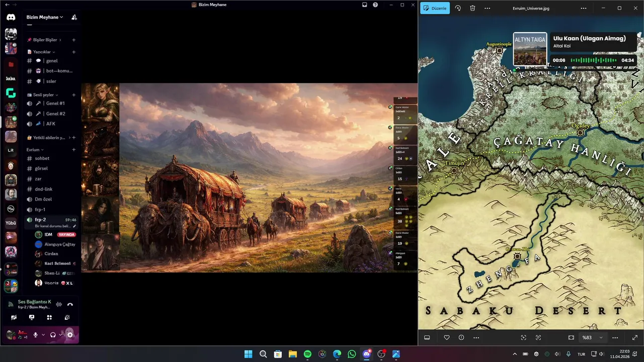Click voice user Alanguya Çağtay
This screenshot has width=644, height=362.
click(x=55, y=244)
